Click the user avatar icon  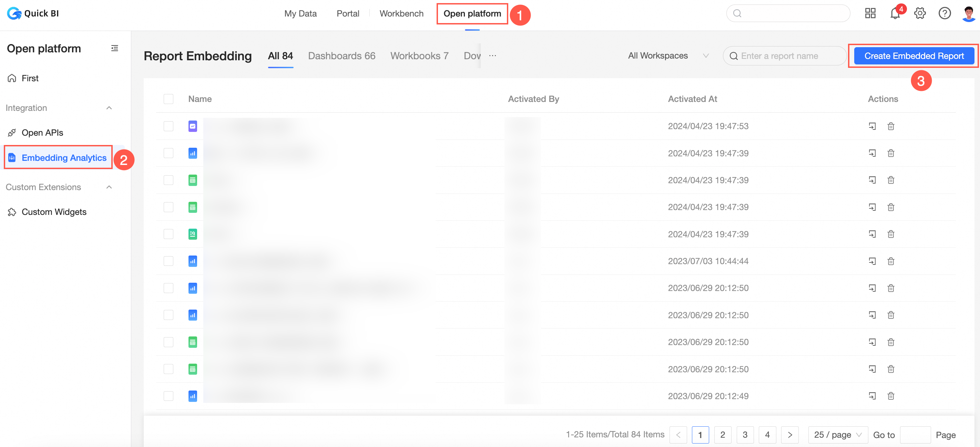[968, 14]
